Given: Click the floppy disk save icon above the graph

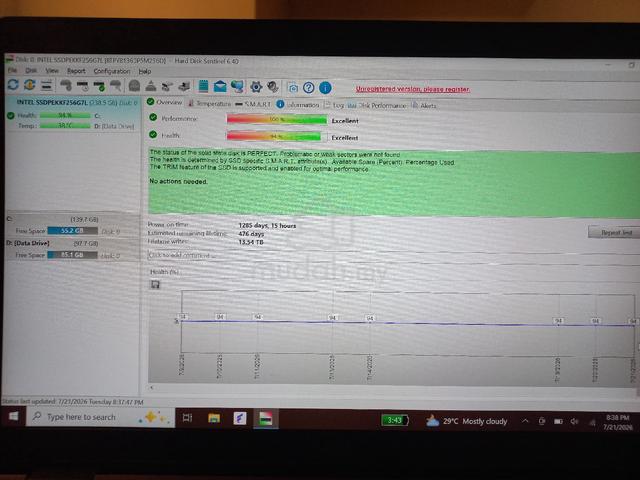Looking at the screenshot, I should coord(155,284).
